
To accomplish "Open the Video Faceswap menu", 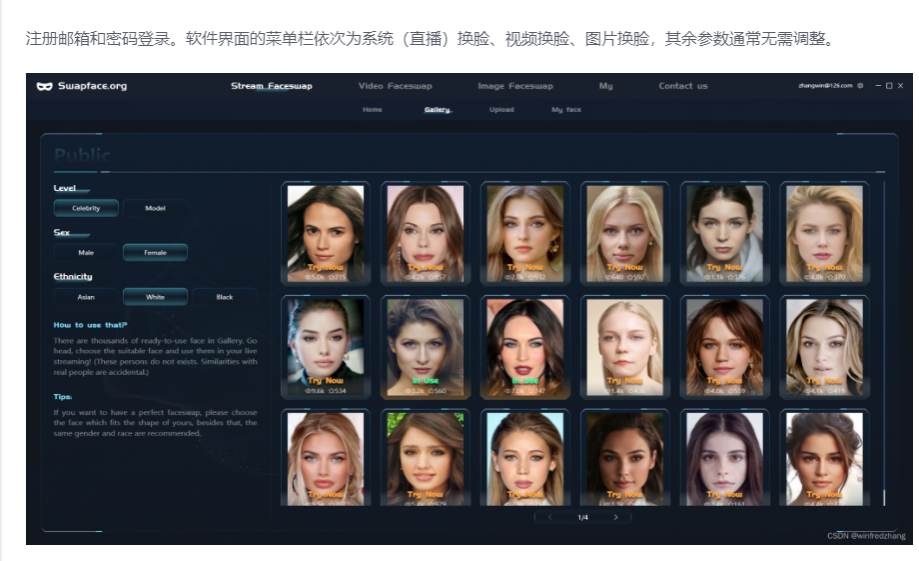I will coord(395,86).
